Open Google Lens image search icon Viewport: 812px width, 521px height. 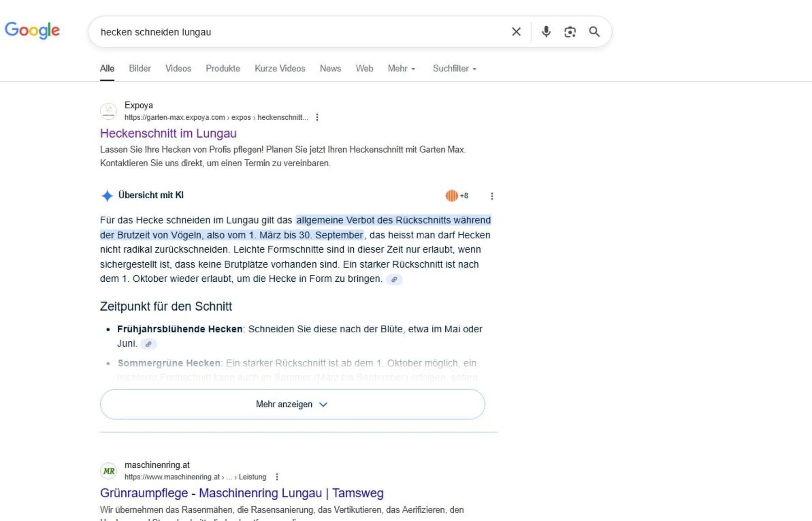coord(570,32)
